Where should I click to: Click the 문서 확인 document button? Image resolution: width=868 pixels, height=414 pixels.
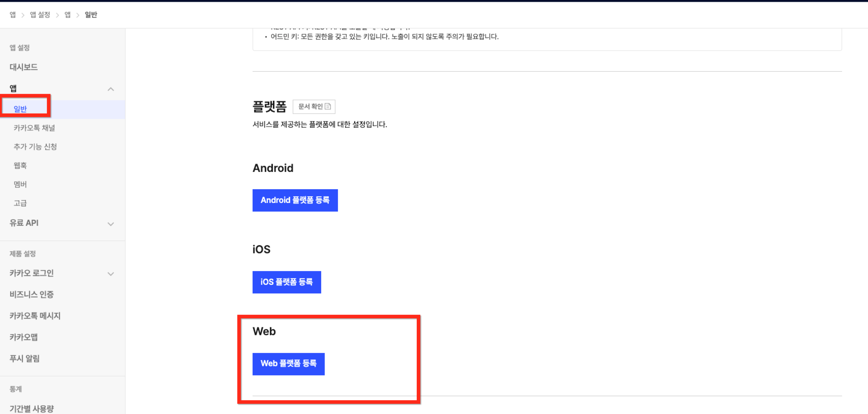tap(314, 107)
